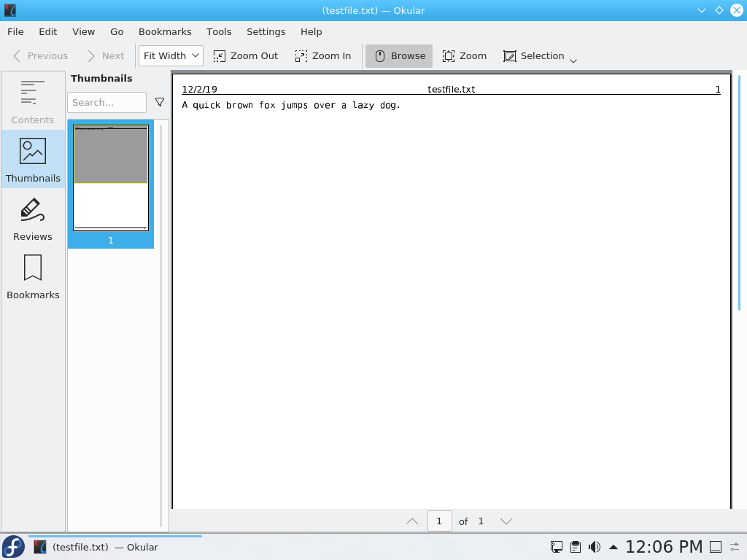Image resolution: width=747 pixels, height=560 pixels.
Task: Show the Bookmarks sidebar panel
Action: click(33, 276)
